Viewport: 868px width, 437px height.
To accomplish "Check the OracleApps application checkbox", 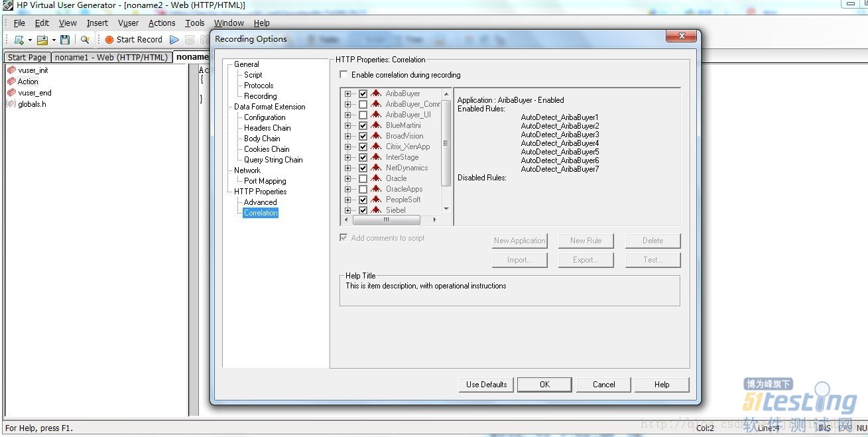I will click(x=363, y=189).
